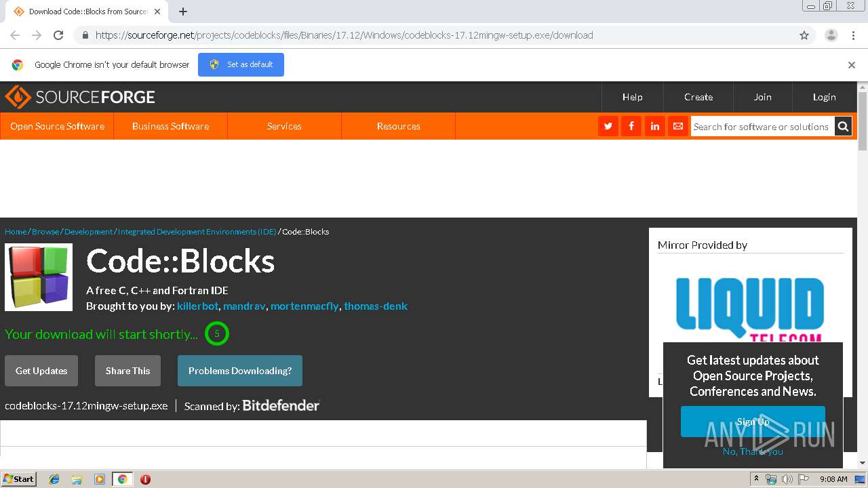Click network tray icon

coord(771,479)
